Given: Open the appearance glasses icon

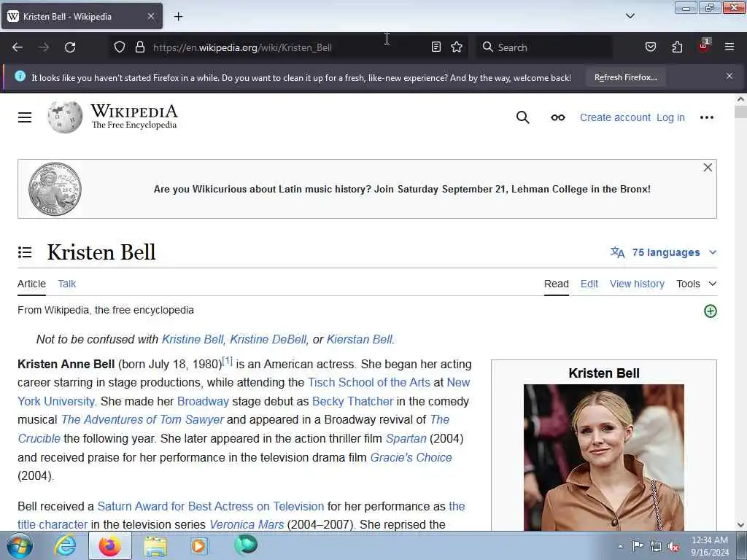Looking at the screenshot, I should [557, 117].
